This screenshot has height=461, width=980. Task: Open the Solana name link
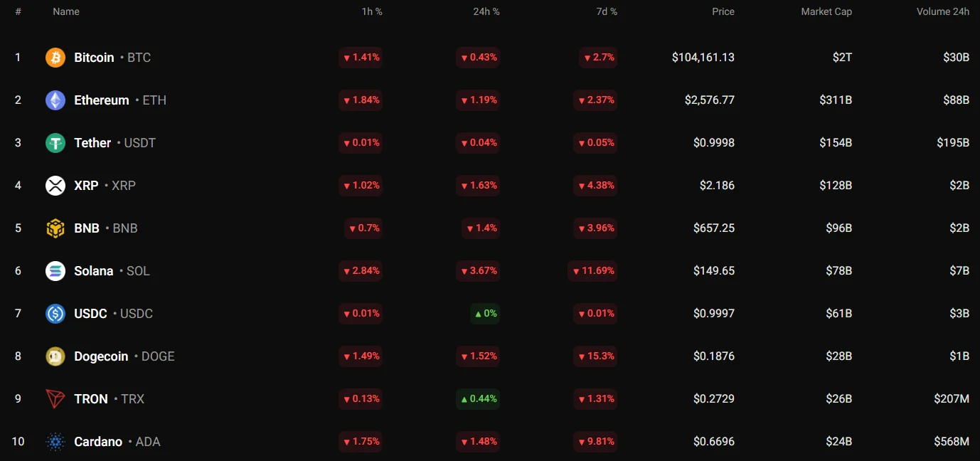(x=94, y=271)
